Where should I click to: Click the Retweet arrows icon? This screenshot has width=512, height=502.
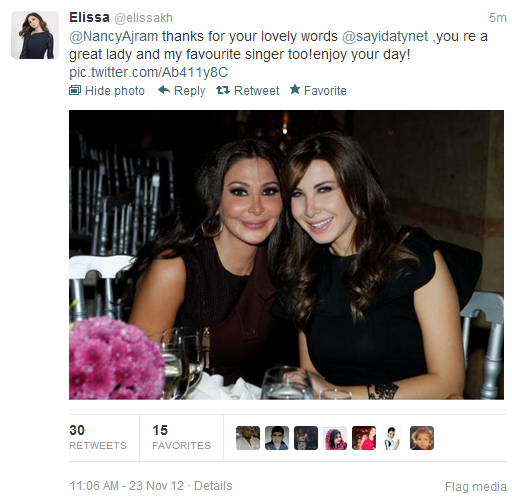pos(223,90)
